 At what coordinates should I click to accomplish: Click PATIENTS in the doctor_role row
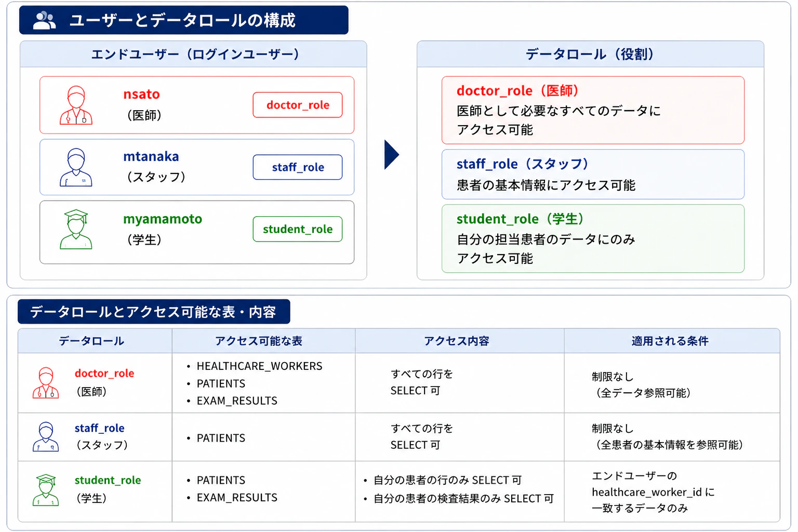pos(221,383)
